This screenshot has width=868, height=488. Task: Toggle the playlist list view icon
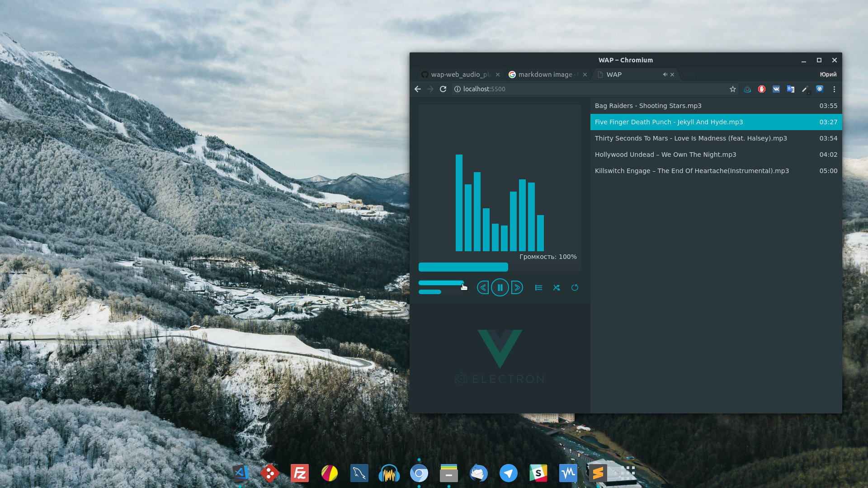(x=538, y=288)
